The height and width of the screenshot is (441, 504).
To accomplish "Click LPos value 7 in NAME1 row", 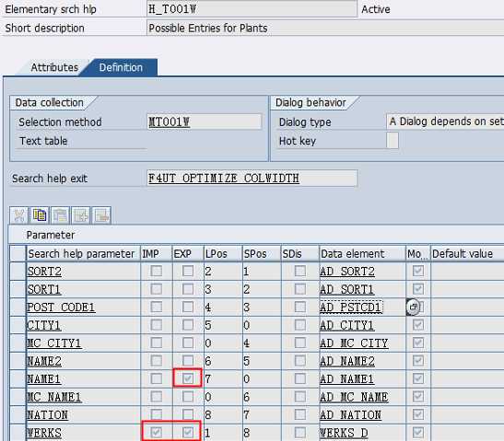I will click(x=208, y=378).
